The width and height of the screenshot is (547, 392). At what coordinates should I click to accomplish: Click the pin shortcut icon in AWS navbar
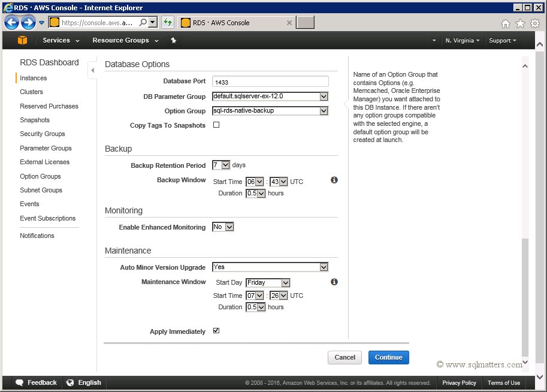[173, 41]
